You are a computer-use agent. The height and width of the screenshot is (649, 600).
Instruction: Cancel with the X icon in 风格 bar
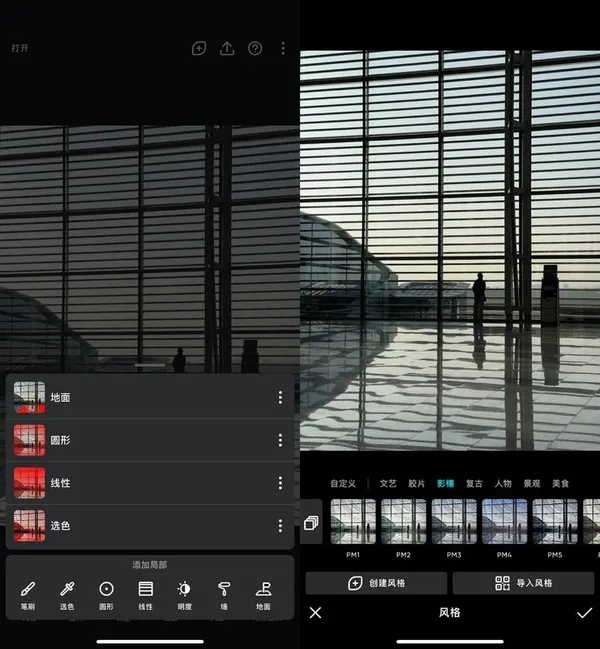coord(315,613)
